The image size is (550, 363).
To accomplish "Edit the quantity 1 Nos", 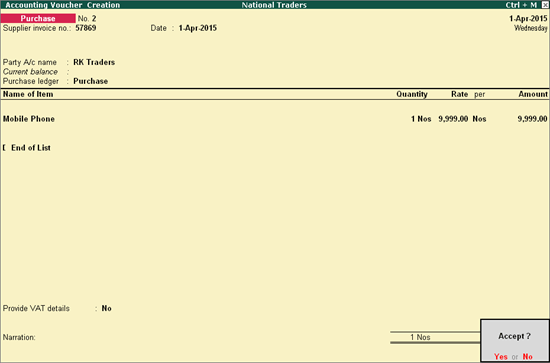I will tap(421, 119).
